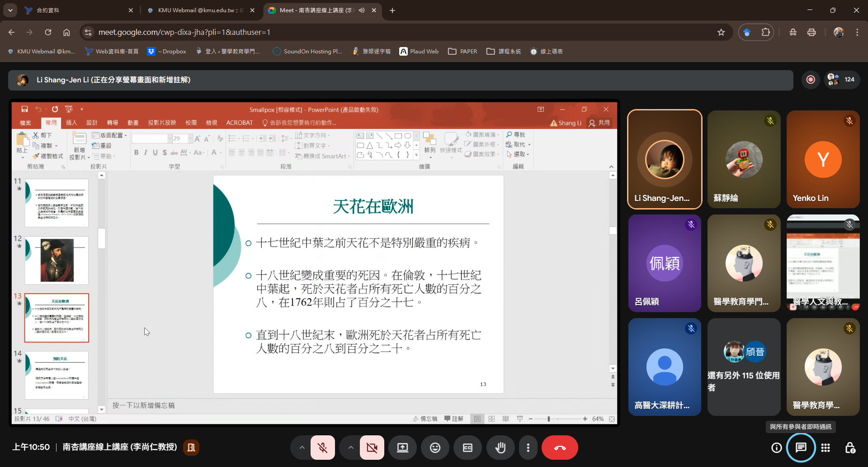Image resolution: width=868 pixels, height=467 pixels.
Task: Open the chat panel icon
Action: point(801,448)
